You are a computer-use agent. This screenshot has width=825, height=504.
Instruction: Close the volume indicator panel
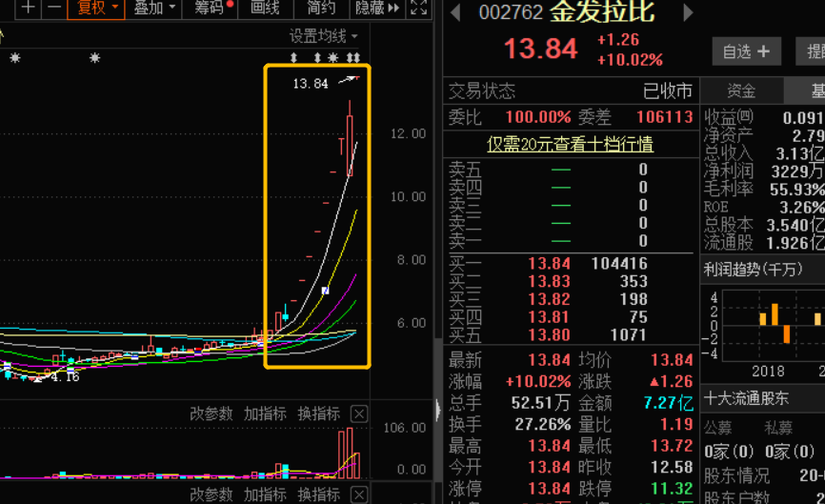click(x=359, y=414)
